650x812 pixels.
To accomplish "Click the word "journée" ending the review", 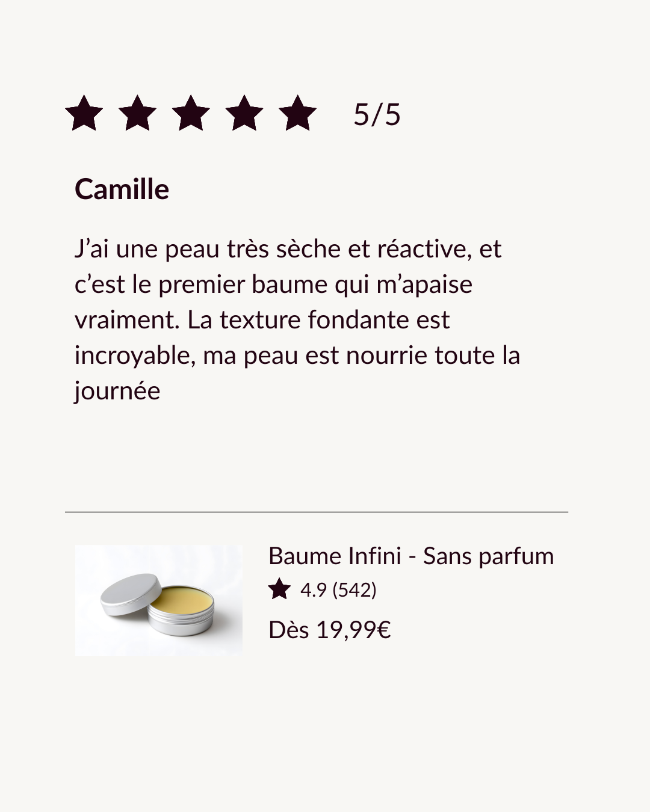I will click(x=117, y=391).
